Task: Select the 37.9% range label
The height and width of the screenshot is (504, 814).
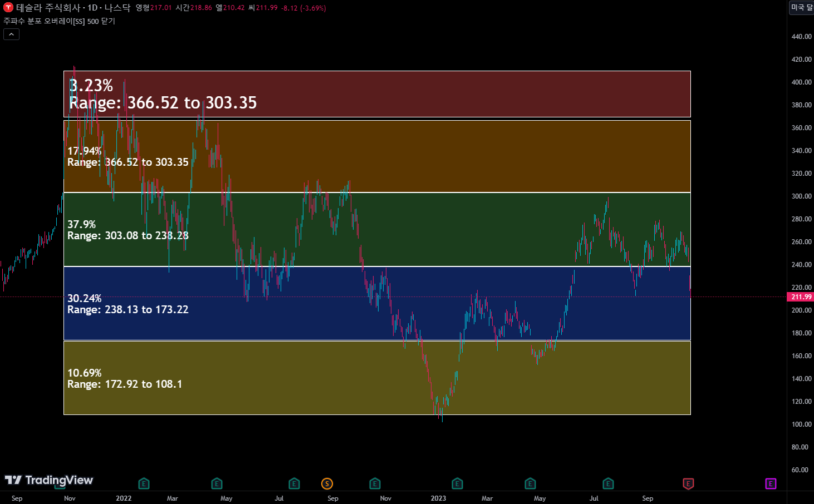Action: click(x=82, y=224)
